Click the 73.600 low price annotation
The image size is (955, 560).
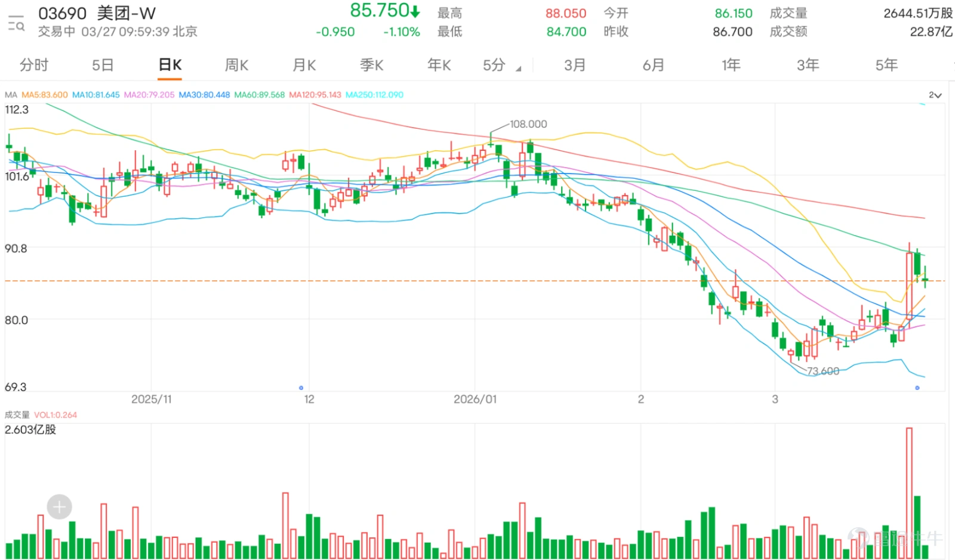pos(823,371)
